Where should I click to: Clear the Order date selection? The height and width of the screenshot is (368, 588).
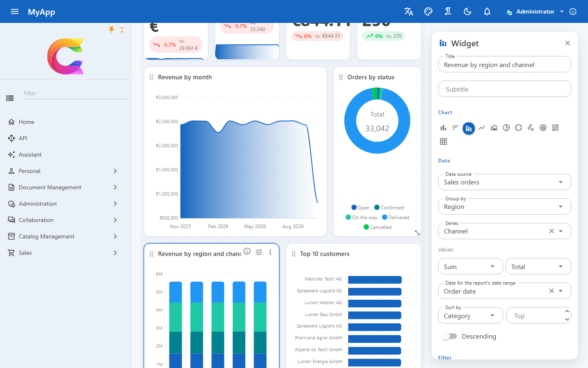point(552,291)
